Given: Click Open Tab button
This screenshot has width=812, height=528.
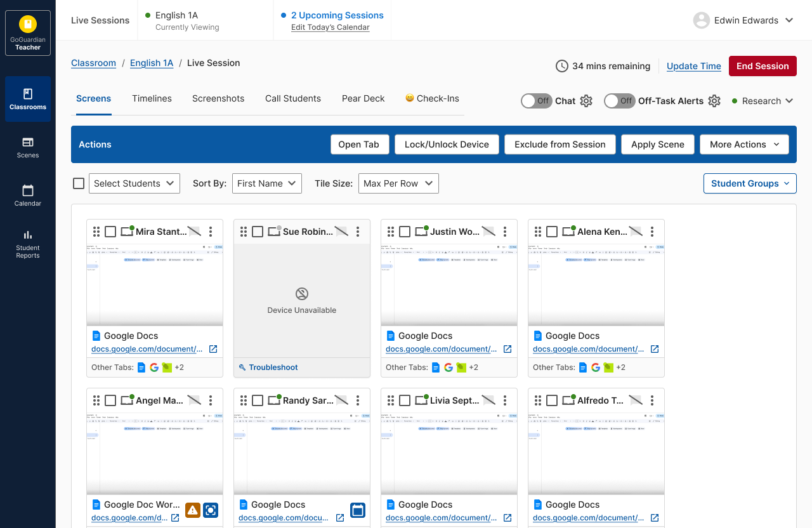Looking at the screenshot, I should tap(358, 144).
